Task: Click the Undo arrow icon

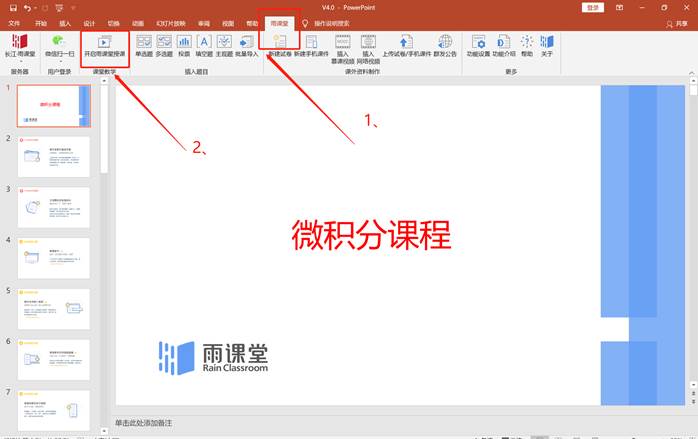Action: pyautogui.click(x=27, y=8)
